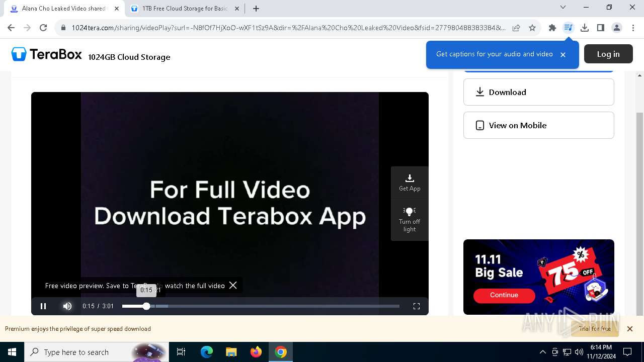Click the Log in button
This screenshot has width=644, height=362.
click(x=608, y=54)
